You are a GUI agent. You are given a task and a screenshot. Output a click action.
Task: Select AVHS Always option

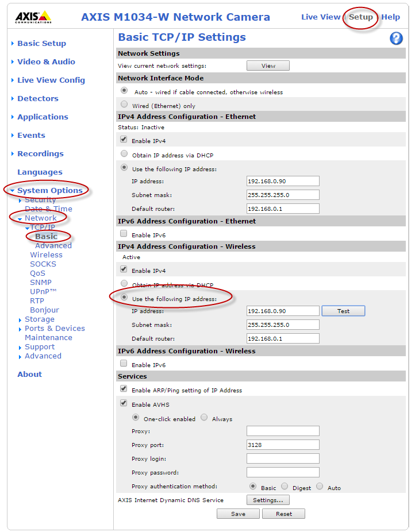(x=204, y=417)
